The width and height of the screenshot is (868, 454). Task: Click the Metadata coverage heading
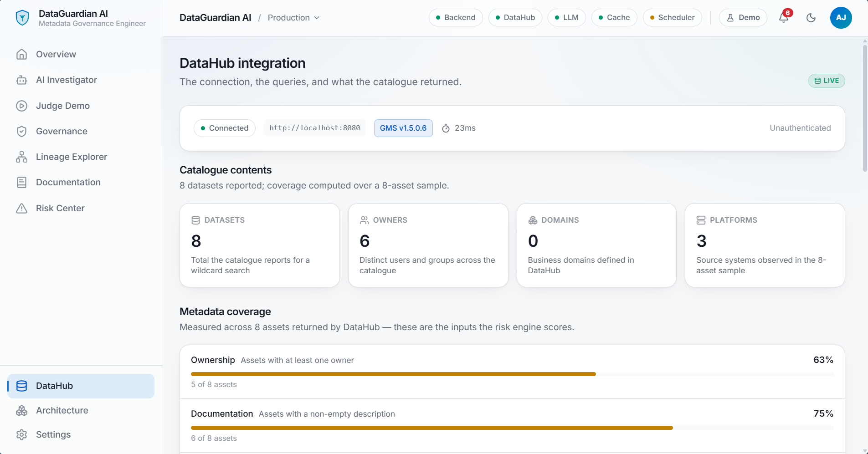pyautogui.click(x=225, y=312)
